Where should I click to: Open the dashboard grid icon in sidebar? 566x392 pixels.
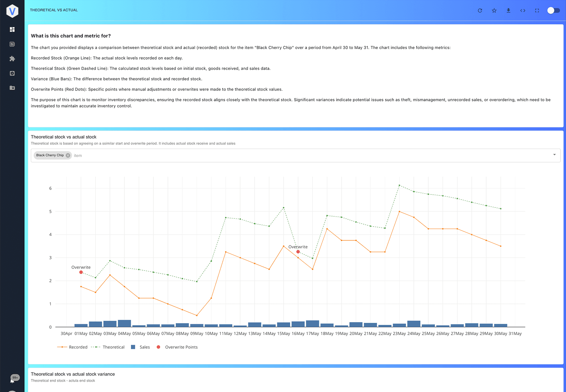click(x=12, y=29)
